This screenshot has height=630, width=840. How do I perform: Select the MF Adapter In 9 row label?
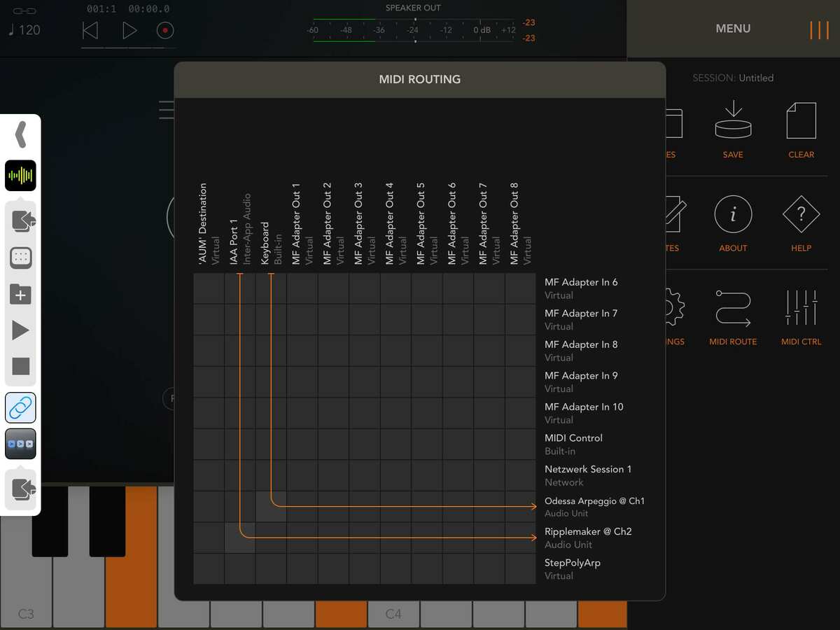581,381
